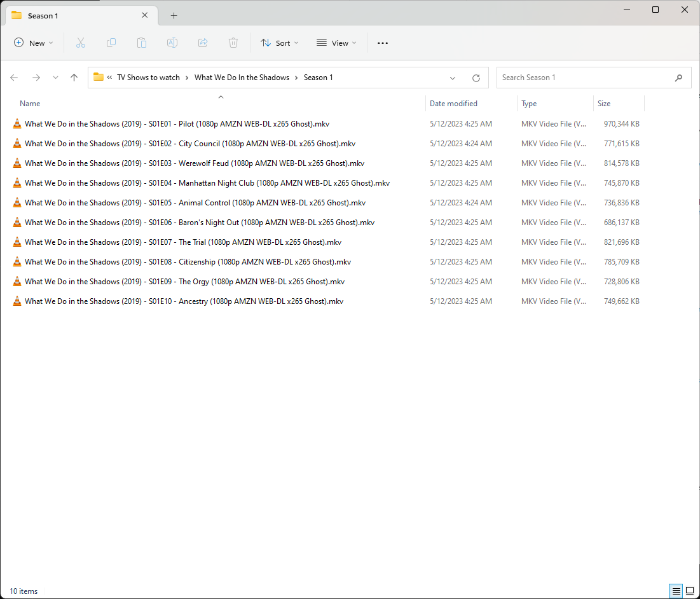Click VLC icon of S01E01 Pilot file
700x599 pixels.
pyautogui.click(x=17, y=123)
